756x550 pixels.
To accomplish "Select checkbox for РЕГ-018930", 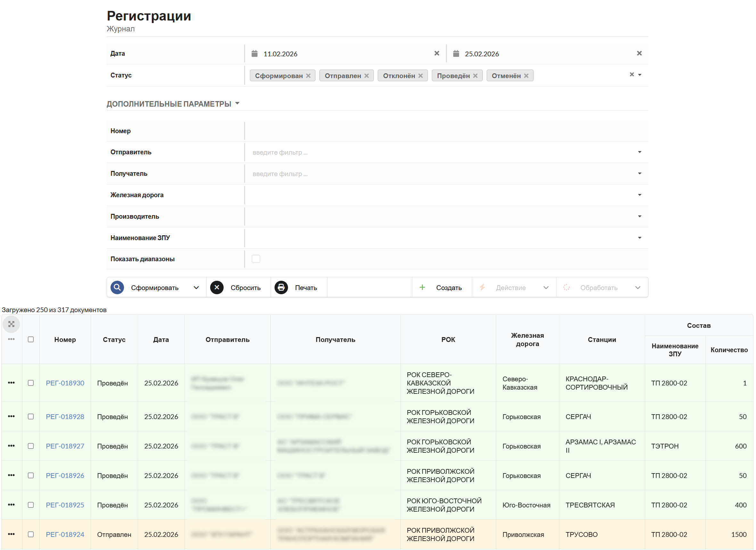I will tap(31, 383).
